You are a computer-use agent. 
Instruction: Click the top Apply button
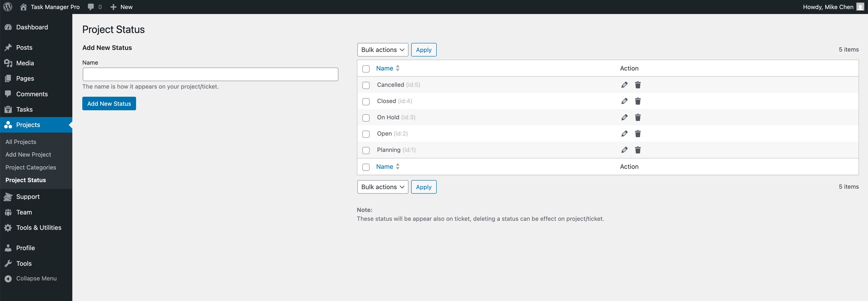[424, 50]
